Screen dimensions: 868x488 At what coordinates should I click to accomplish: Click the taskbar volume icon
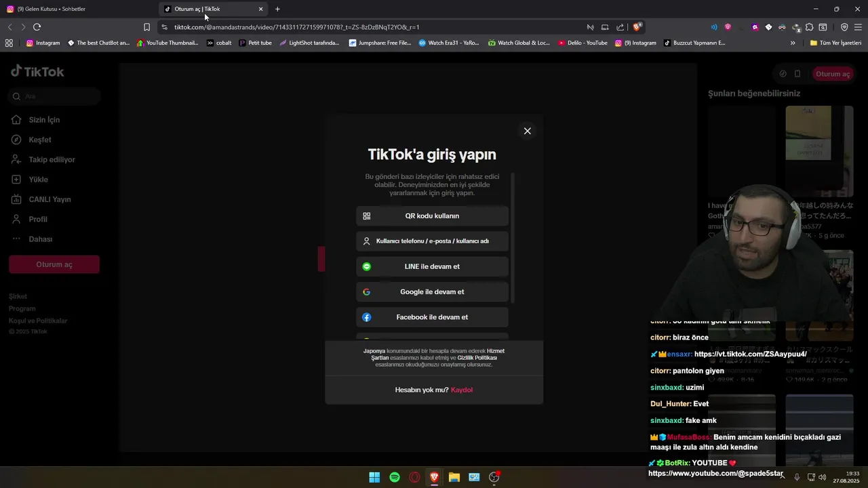click(823, 477)
